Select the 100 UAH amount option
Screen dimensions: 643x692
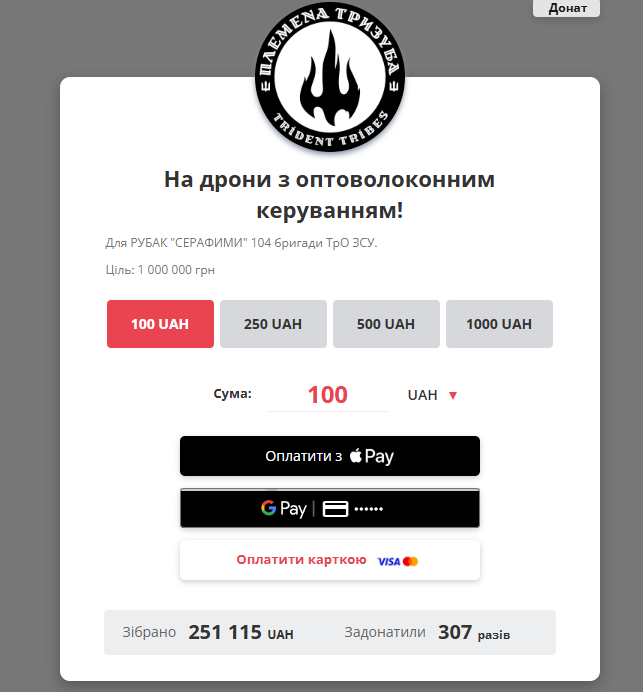tap(160, 324)
